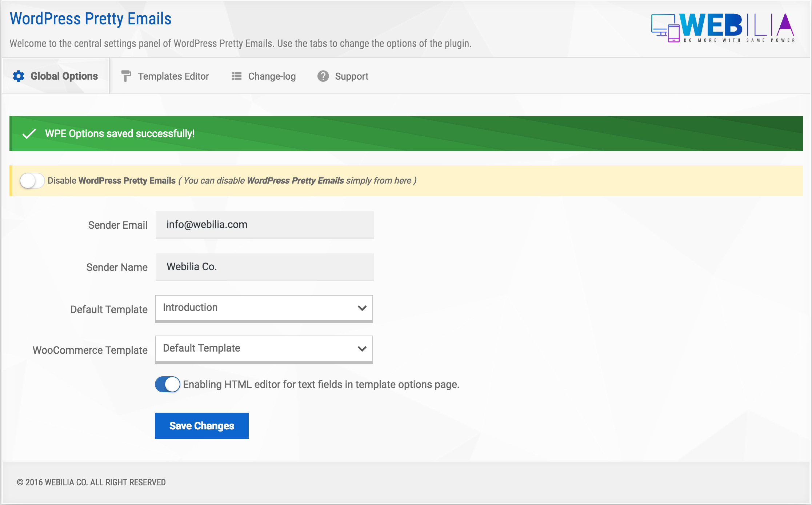812x505 pixels.
Task: Select the Global Options tab
Action: coord(64,76)
